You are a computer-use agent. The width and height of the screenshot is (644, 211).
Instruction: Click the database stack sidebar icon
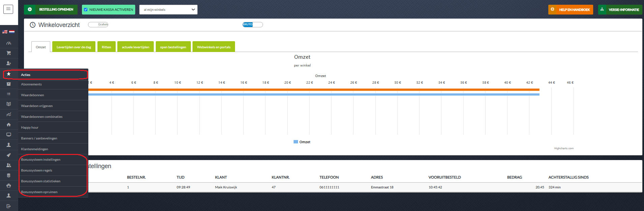click(x=9, y=176)
